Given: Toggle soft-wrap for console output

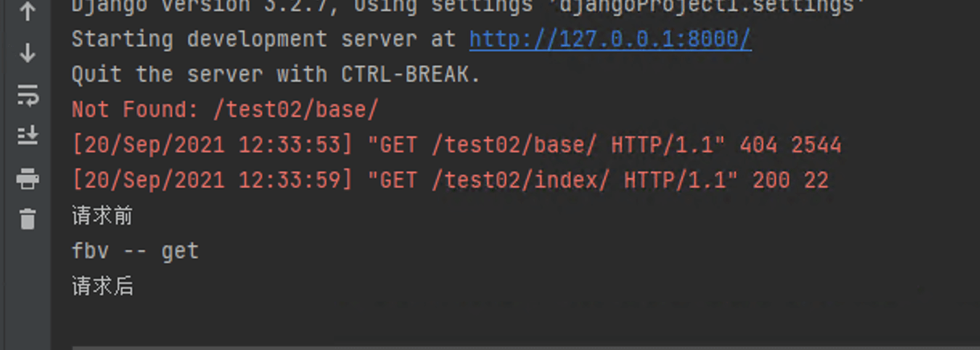Looking at the screenshot, I should tap(27, 96).
